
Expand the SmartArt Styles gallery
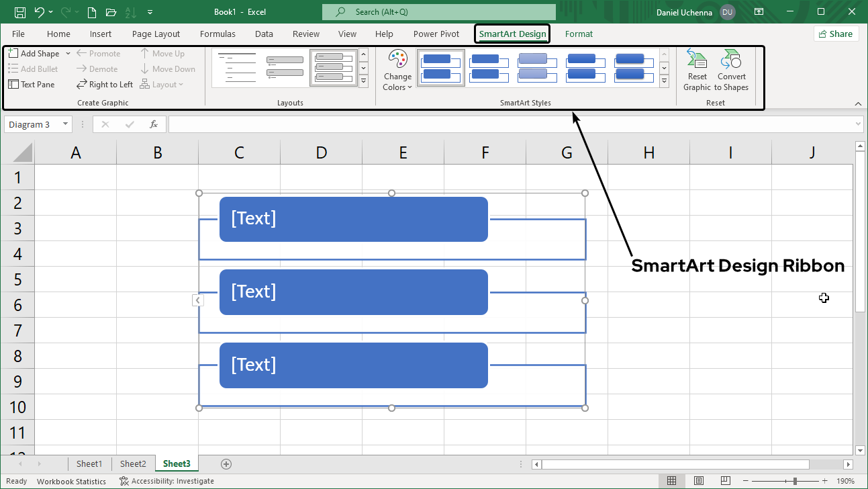click(664, 81)
